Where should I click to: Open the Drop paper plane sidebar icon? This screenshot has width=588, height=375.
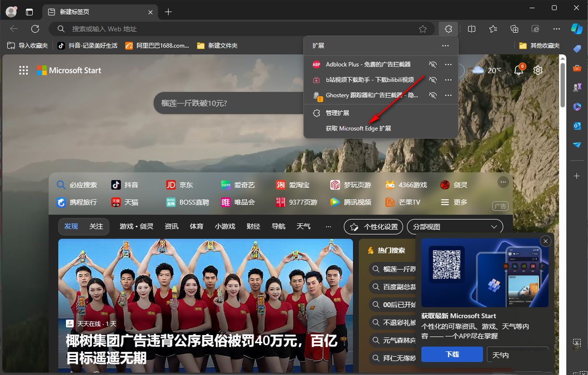pyautogui.click(x=577, y=145)
